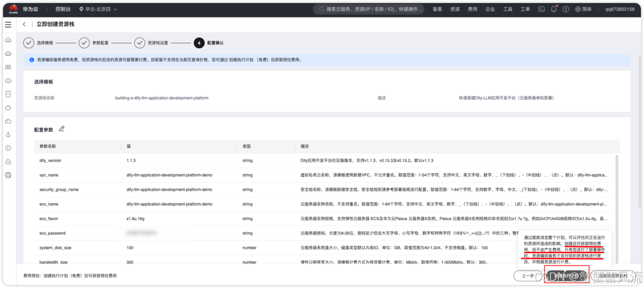Click the value 1.1.3 in dify_version row
This screenshot has width=644, height=288.
coord(131,161)
